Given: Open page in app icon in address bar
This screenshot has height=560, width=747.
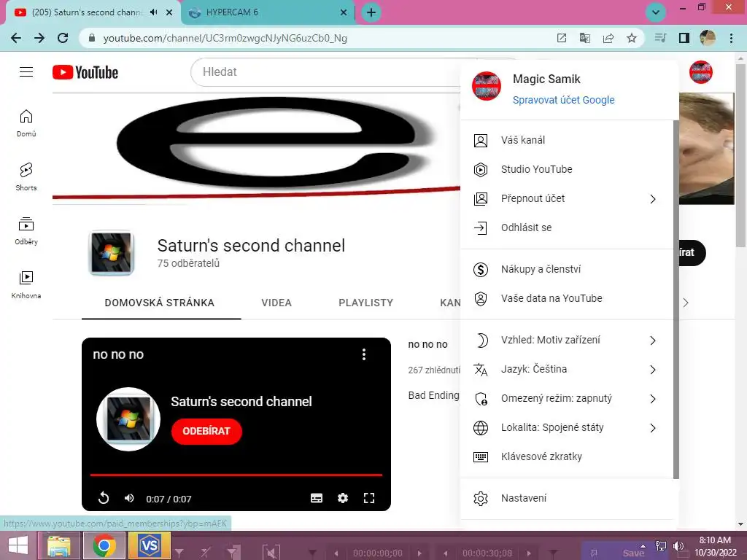Looking at the screenshot, I should (x=562, y=38).
